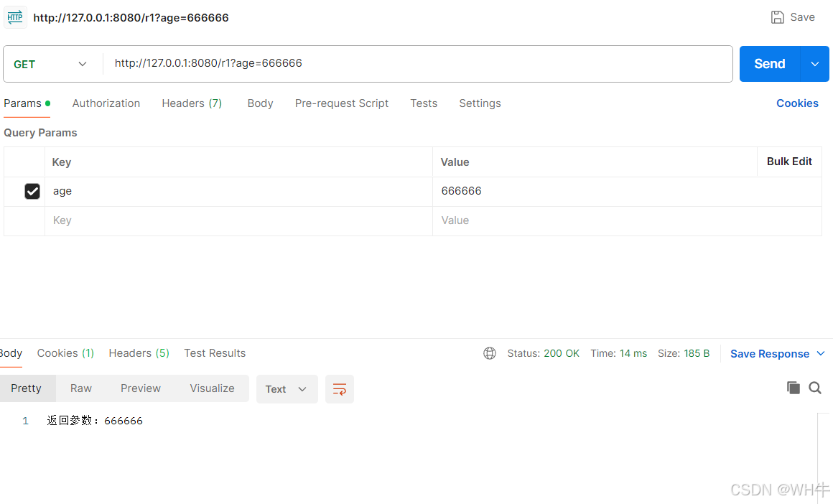The height and width of the screenshot is (504, 833).
Task: Click the response line 返回参数: 666666
Action: point(95,421)
